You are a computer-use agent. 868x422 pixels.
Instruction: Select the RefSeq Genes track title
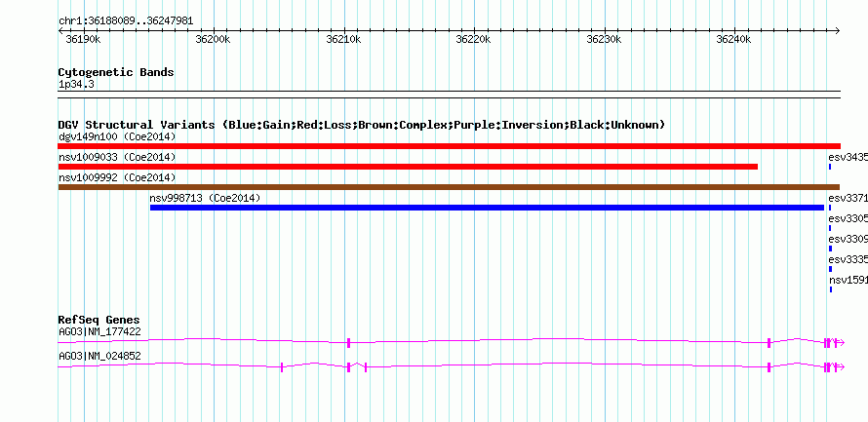(x=99, y=321)
